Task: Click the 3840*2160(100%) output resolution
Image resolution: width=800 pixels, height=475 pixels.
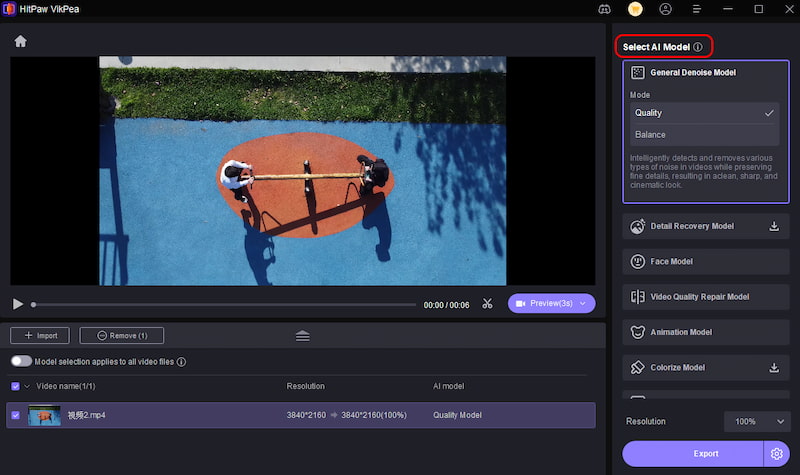Action: tap(374, 415)
